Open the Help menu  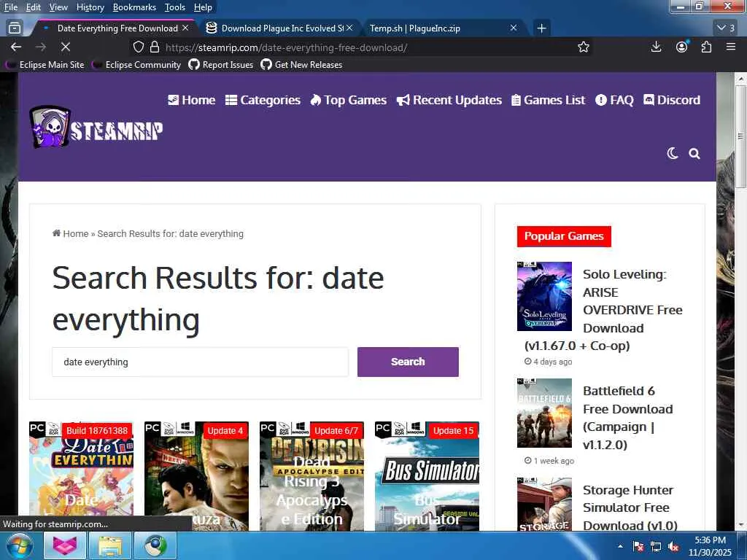tap(203, 7)
